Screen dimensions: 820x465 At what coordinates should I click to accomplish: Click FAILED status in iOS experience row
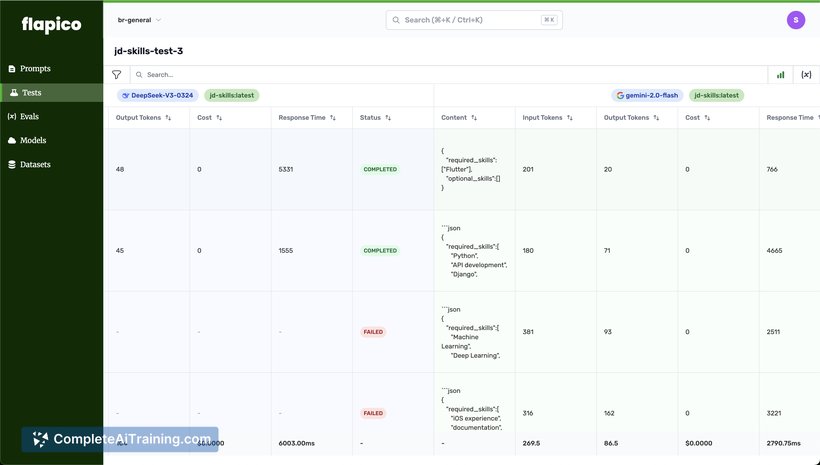(x=373, y=413)
